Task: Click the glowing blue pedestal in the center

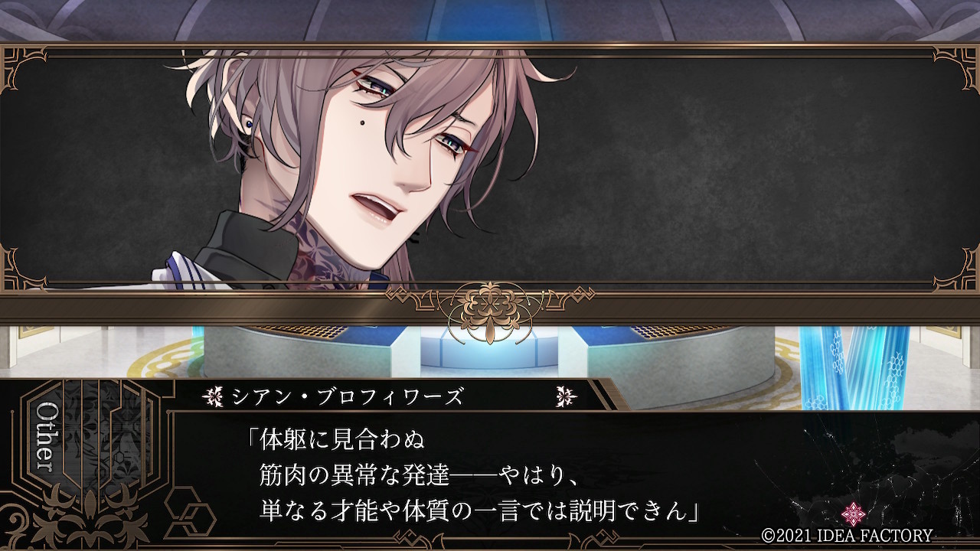Action: (x=488, y=354)
